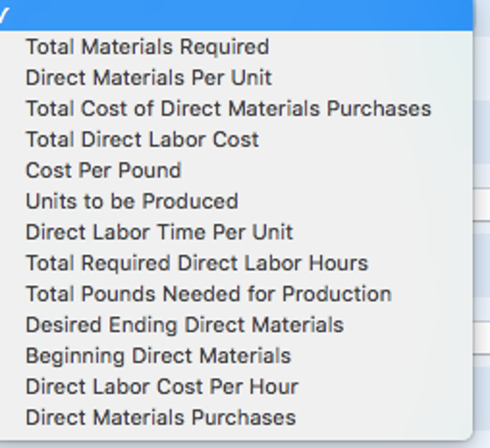Screen dimensions: 490x448
Task: Pick Total Cost of Direct Materials Purchases
Action: [x=228, y=109]
